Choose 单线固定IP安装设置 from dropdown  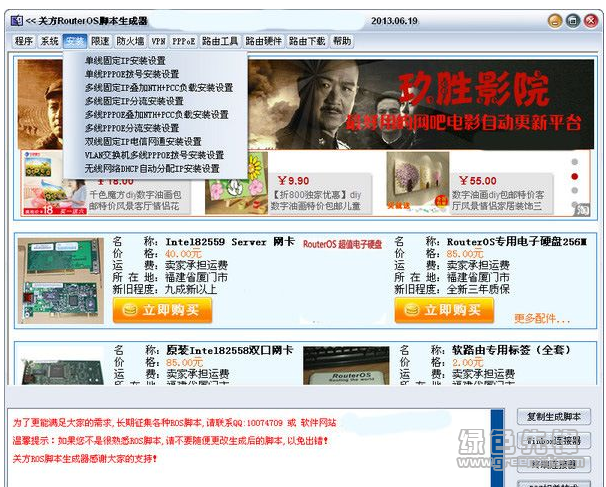tap(126, 61)
